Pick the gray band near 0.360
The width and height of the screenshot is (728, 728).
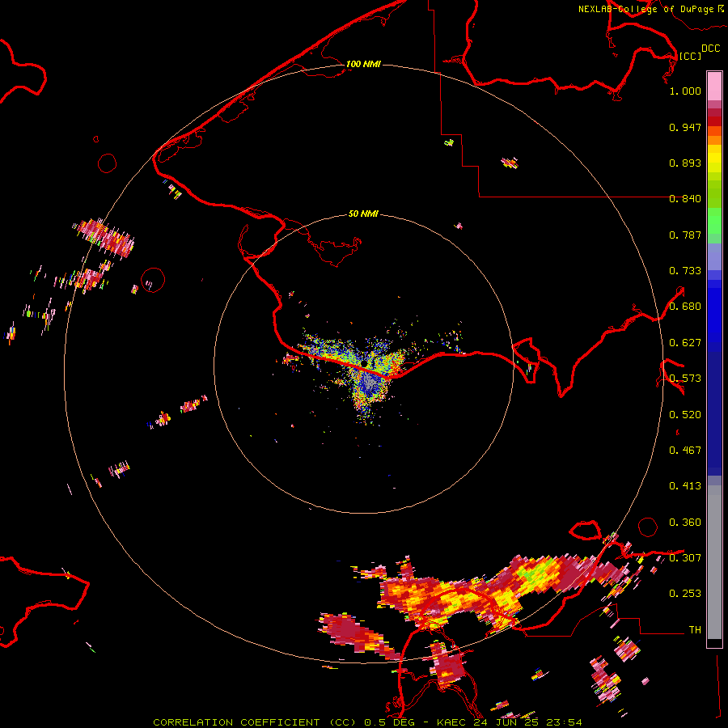[714, 562]
